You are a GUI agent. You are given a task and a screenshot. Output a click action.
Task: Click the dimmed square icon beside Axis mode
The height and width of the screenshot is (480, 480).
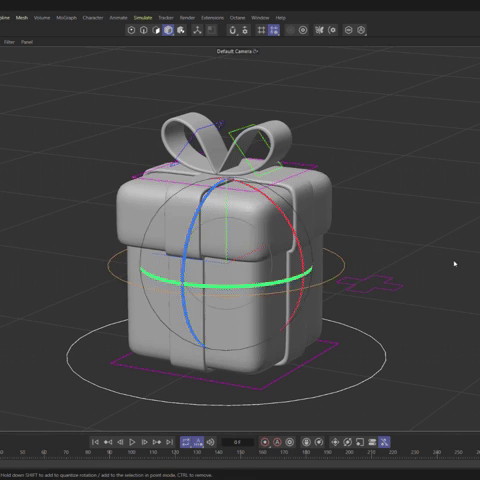211,30
